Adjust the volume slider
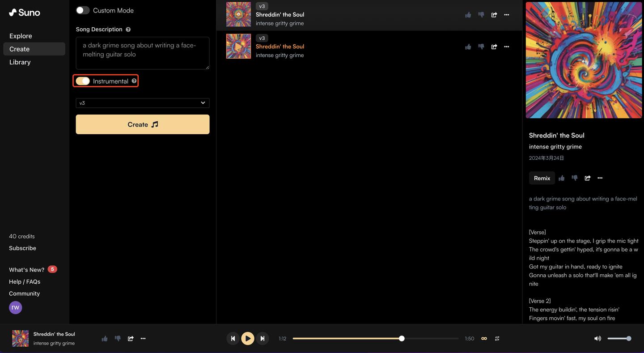644x353 pixels. pos(619,339)
